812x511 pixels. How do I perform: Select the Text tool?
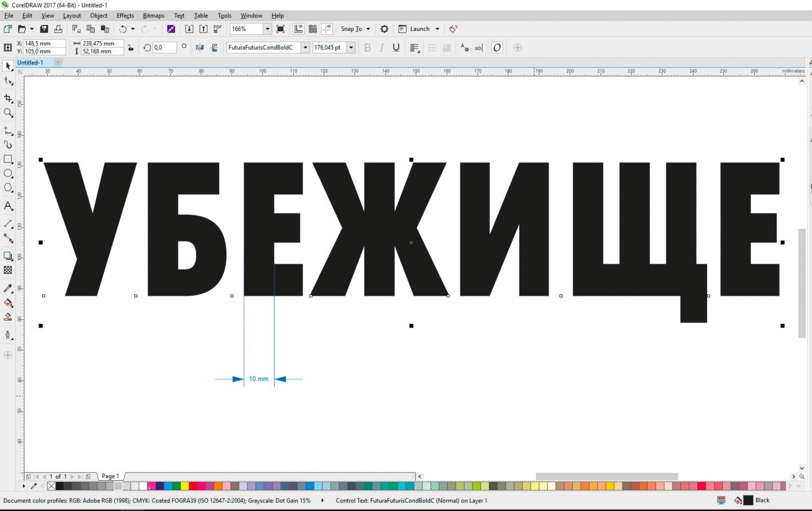point(8,206)
